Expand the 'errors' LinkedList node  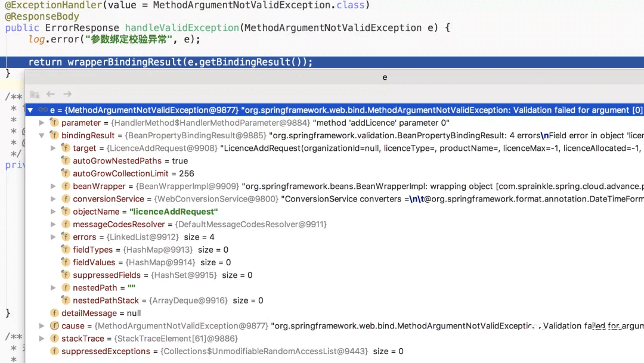[53, 237]
